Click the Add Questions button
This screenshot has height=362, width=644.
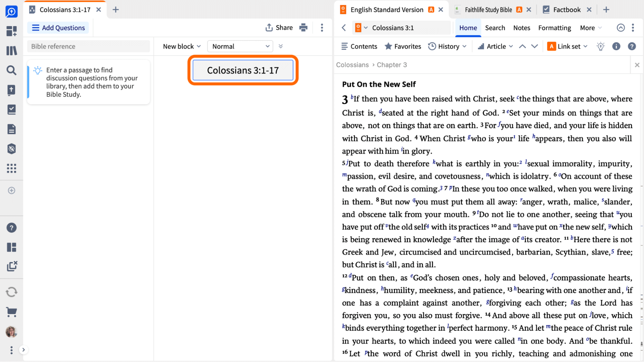tap(58, 28)
